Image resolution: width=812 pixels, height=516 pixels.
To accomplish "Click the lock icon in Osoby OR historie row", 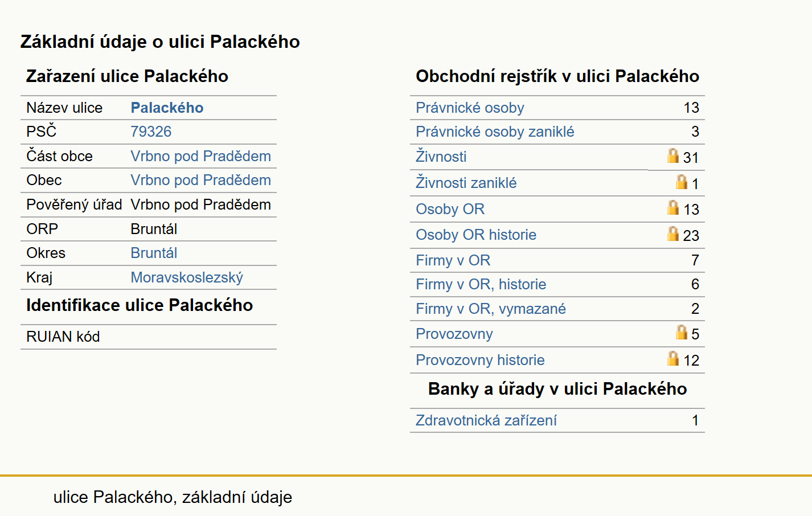I will (x=673, y=234).
